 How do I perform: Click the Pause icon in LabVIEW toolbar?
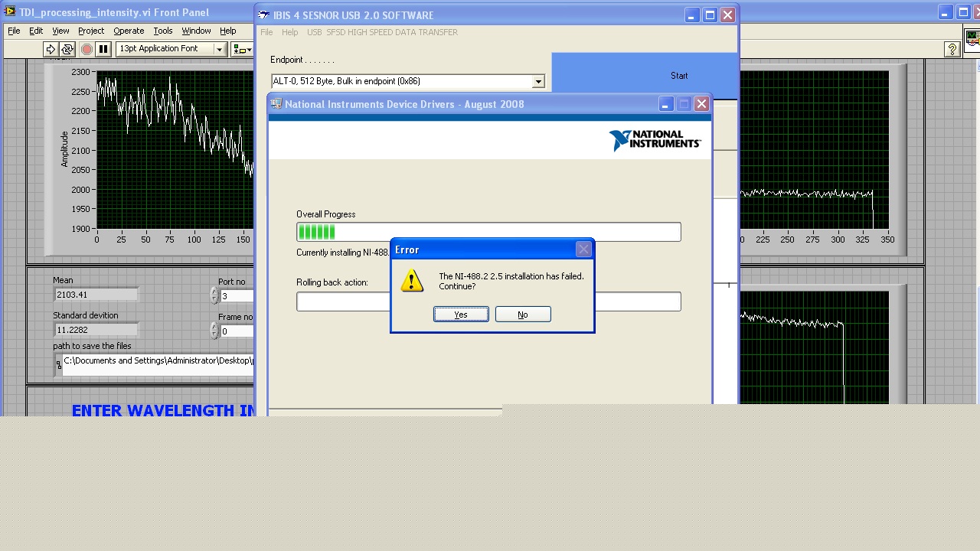point(103,49)
